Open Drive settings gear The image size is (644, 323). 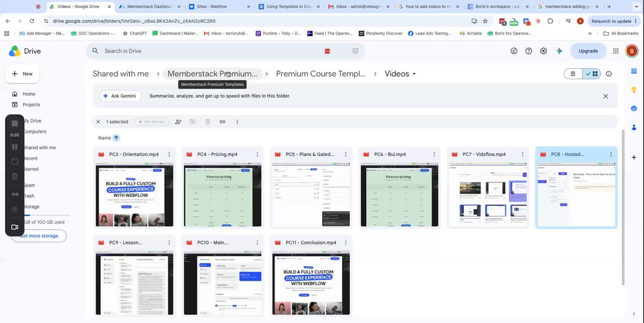(543, 51)
